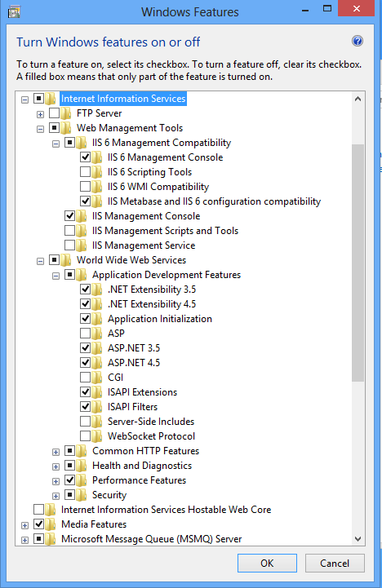Click the folder icon next to IIS Management Service
Viewport: 382px width, 588px height.
point(82,245)
